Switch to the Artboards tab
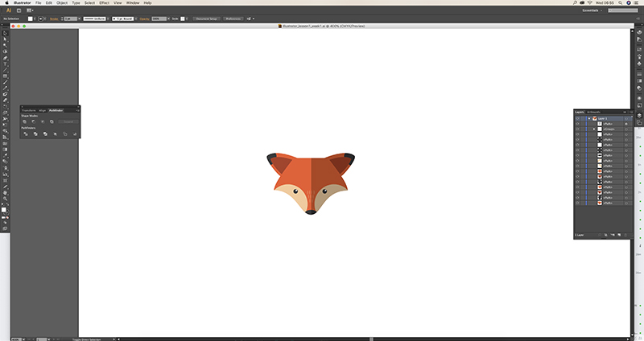This screenshot has width=644, height=341. (x=594, y=111)
